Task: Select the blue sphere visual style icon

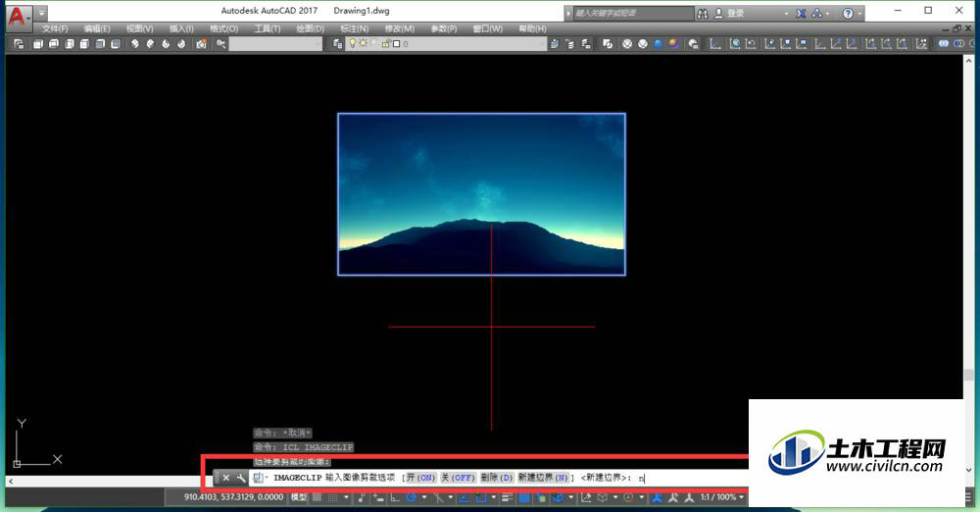Action: click(659, 44)
